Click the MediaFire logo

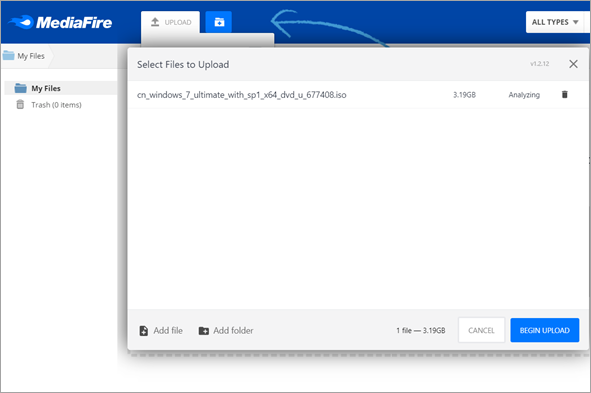[60, 23]
